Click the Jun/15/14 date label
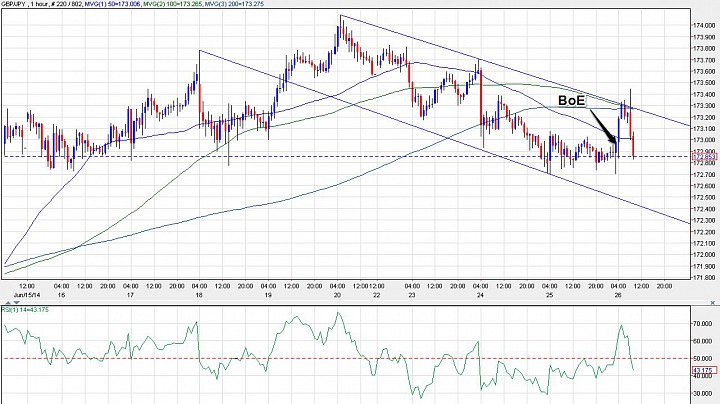Viewport: 720px width, 404px height. [x=27, y=295]
